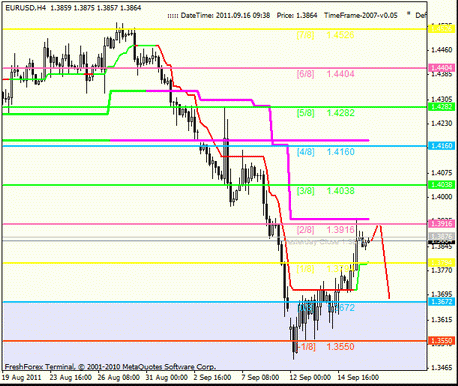This screenshot has height=386, width=458.
Task: Click the green 1.4038 price axis tag
Action: tap(441, 185)
